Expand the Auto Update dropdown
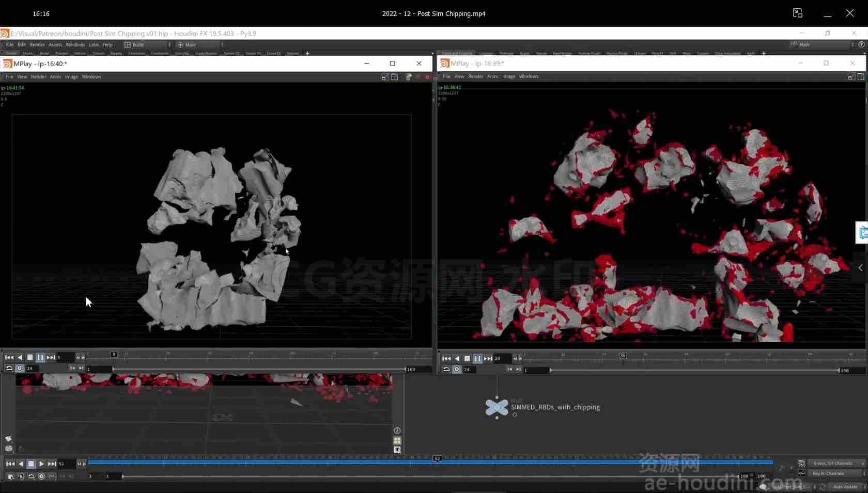 848,487
